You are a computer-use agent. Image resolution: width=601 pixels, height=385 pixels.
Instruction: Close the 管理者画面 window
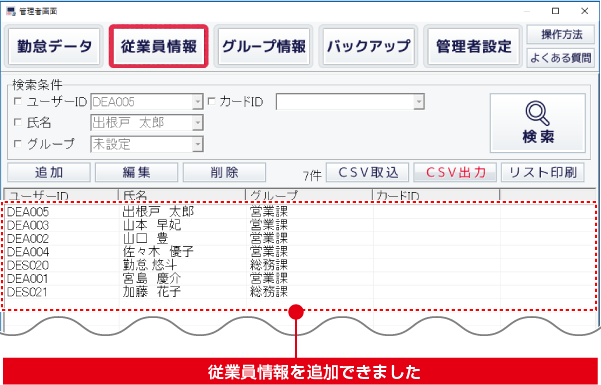click(x=585, y=11)
